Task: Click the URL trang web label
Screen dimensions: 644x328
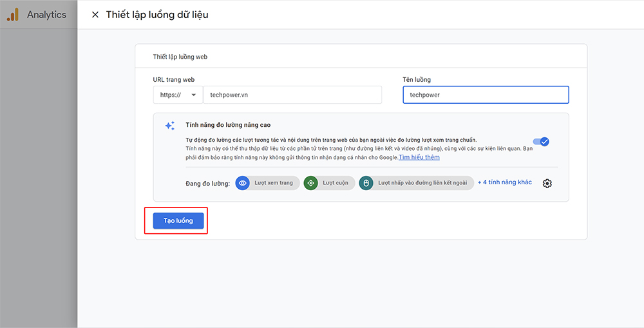Action: click(x=173, y=80)
